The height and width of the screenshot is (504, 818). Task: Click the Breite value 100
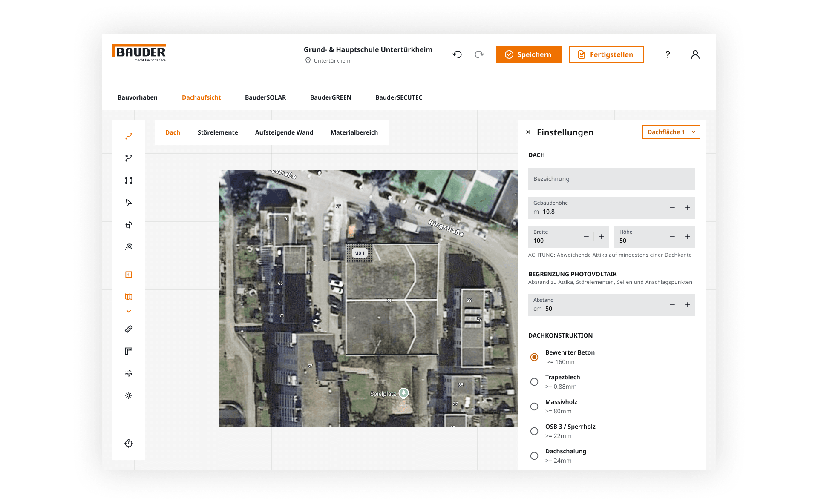click(x=539, y=241)
